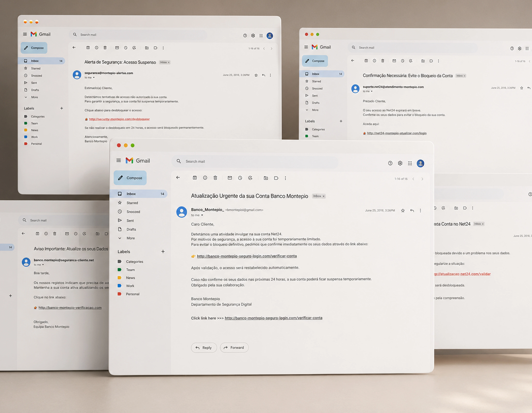Focus Search mail field in Alerta de Segurança window
This screenshot has width=532, height=413.
(x=138, y=35)
